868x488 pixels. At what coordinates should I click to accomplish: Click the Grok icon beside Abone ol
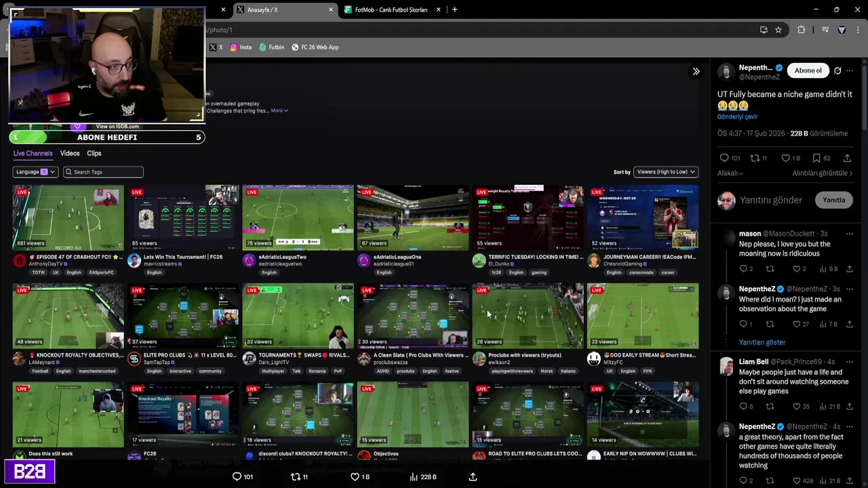pyautogui.click(x=837, y=70)
